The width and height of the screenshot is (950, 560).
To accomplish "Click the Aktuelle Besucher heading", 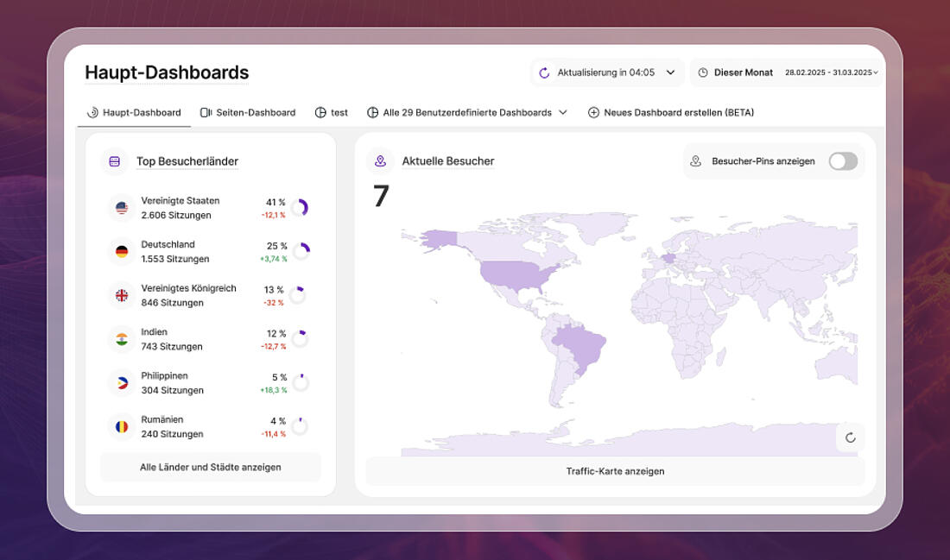I will [448, 161].
